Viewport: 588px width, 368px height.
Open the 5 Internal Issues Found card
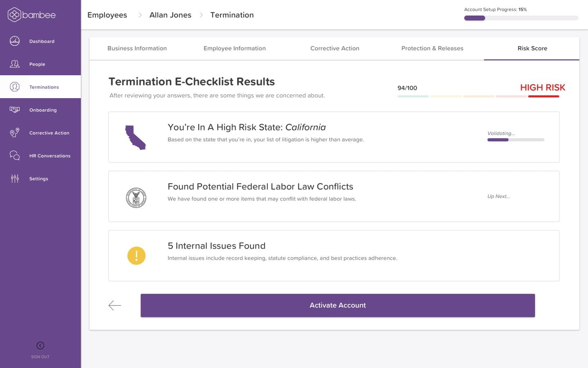pyautogui.click(x=334, y=256)
